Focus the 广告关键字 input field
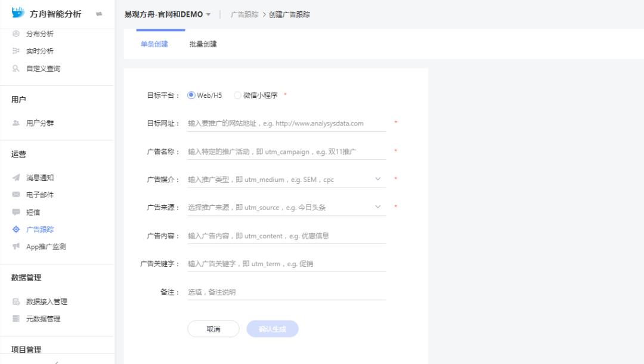This screenshot has width=644, height=364. (287, 264)
